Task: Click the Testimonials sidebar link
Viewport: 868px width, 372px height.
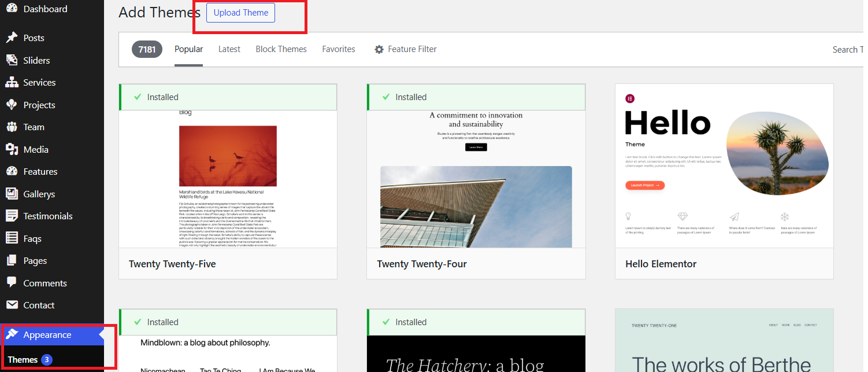Action: pos(48,216)
